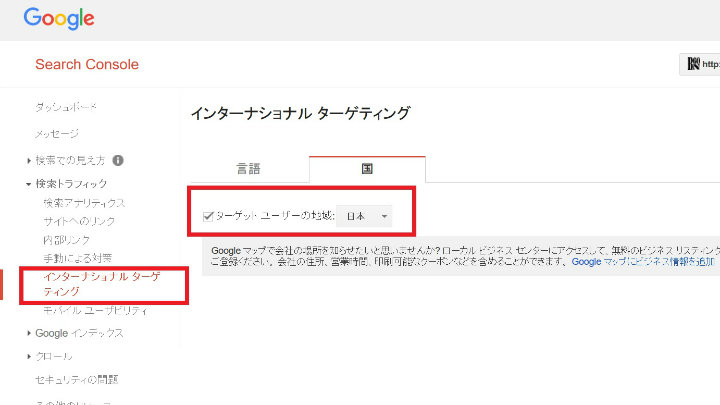
Task: Toggle the ターゲットユーザーの地域 checkbox
Action: [x=208, y=216]
